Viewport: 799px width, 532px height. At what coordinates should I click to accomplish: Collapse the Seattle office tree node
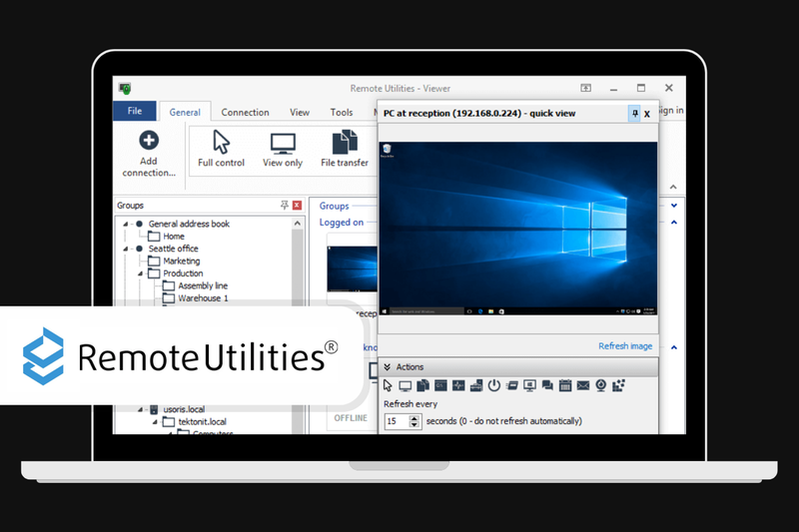[x=126, y=249]
